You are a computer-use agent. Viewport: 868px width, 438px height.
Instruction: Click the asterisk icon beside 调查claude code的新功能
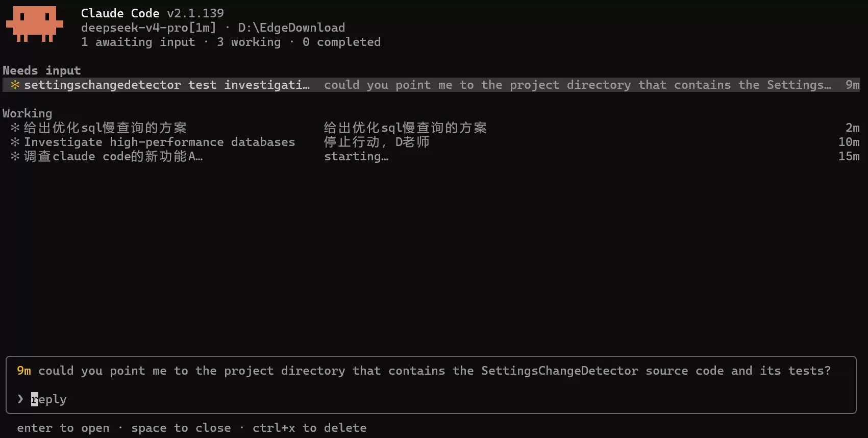[15, 156]
